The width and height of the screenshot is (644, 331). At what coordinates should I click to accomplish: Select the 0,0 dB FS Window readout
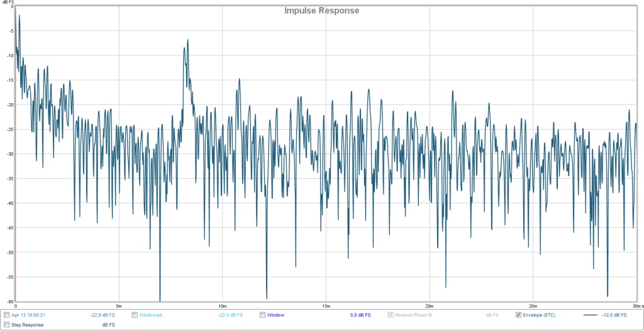[x=360, y=315]
